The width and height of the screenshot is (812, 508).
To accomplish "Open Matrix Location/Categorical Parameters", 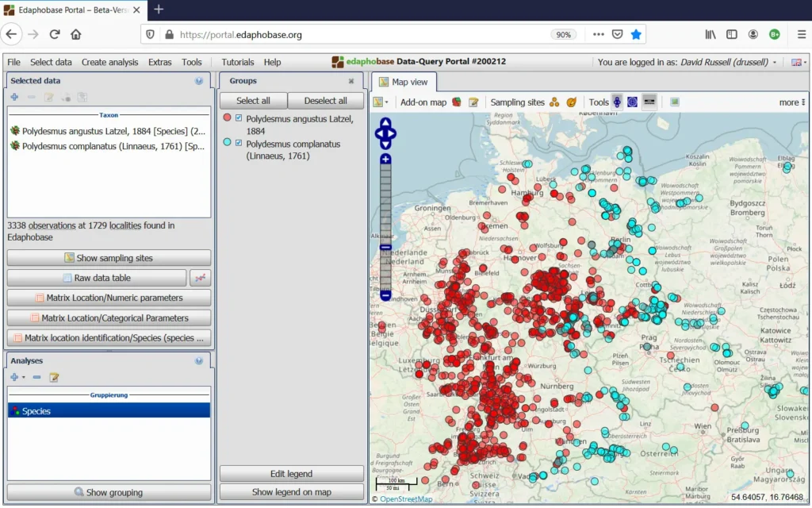I will [109, 317].
